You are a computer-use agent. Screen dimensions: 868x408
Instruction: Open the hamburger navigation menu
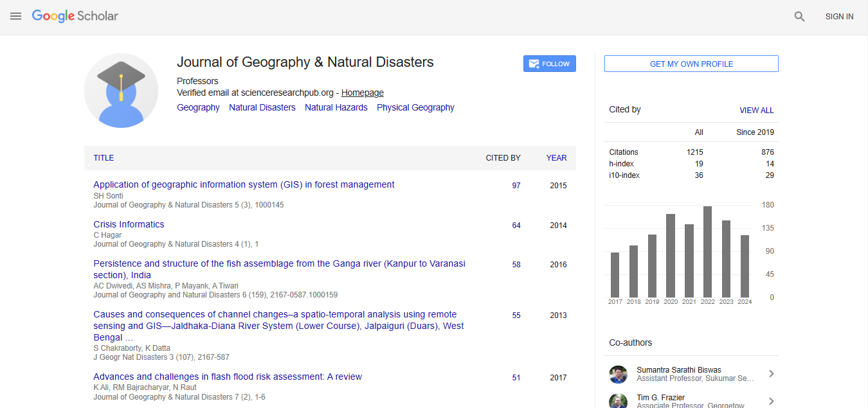(16, 16)
